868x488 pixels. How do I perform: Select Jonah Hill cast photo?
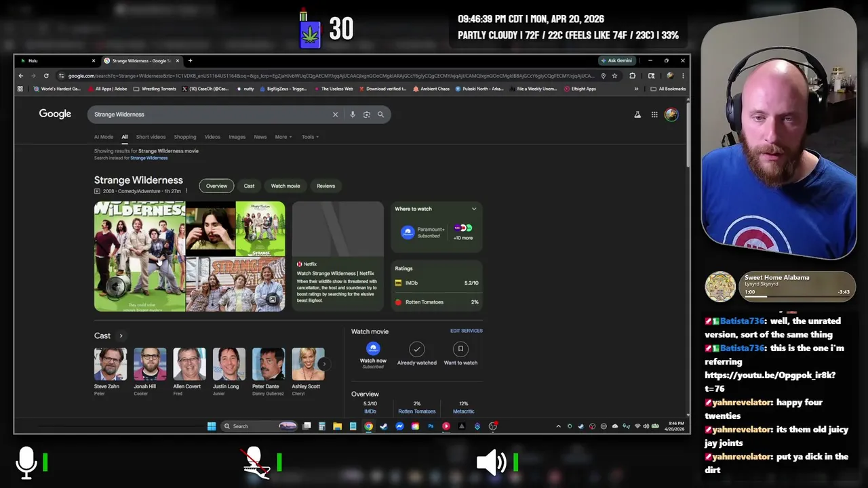(x=150, y=364)
